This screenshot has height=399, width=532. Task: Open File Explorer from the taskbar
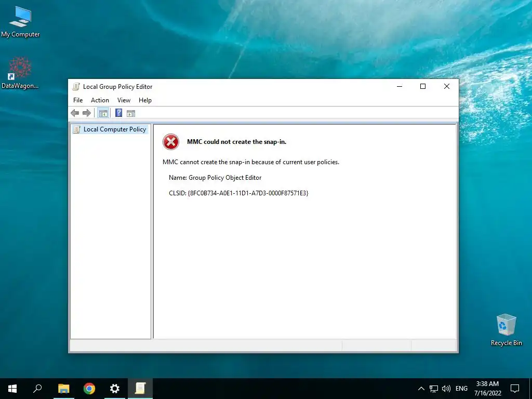pos(63,389)
